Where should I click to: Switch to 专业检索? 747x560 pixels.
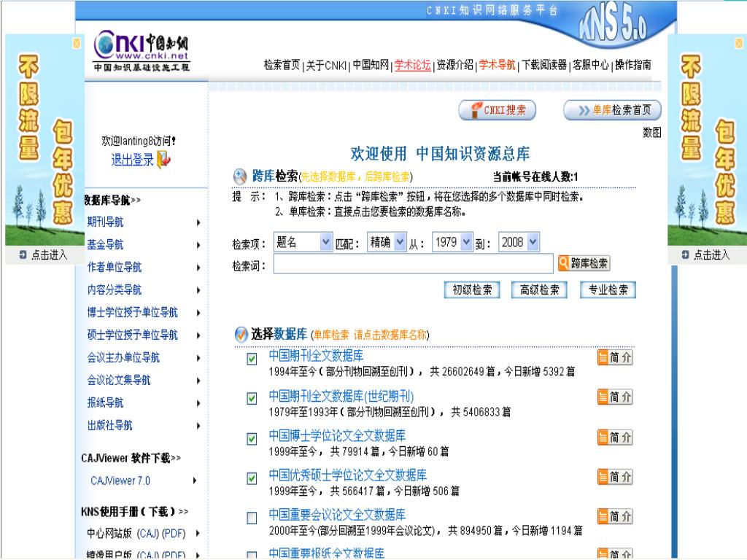[608, 290]
